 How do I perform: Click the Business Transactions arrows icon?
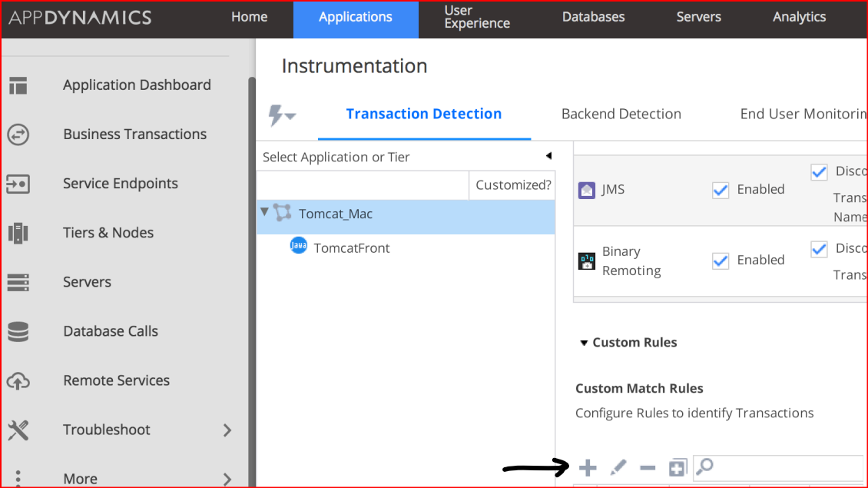coord(18,134)
